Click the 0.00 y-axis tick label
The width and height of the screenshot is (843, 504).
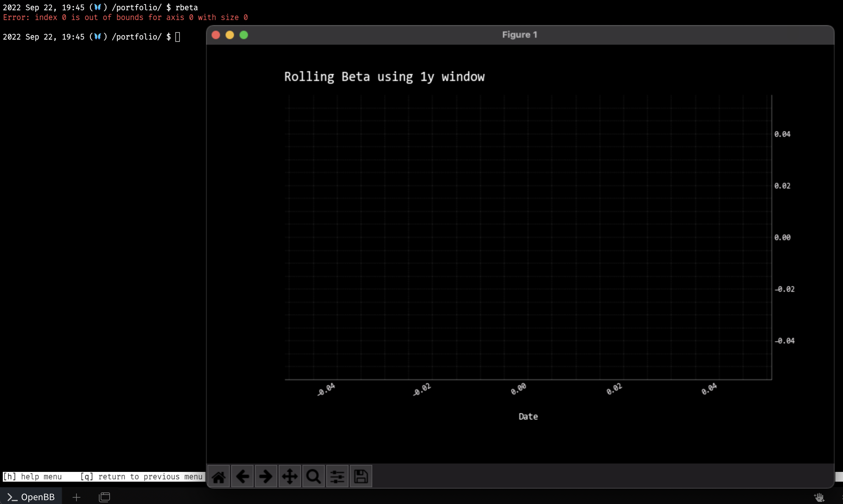point(782,238)
